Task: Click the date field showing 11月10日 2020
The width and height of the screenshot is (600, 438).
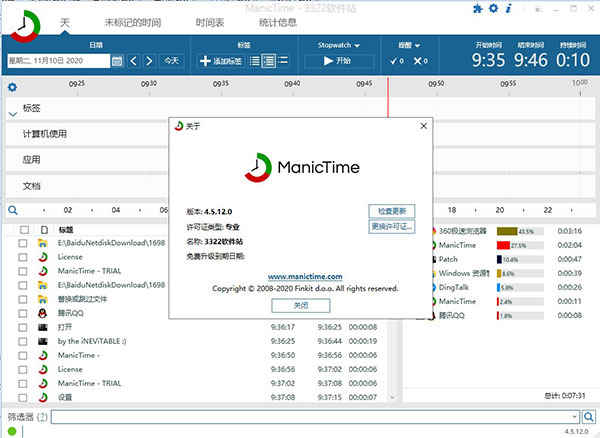Action: (x=58, y=61)
